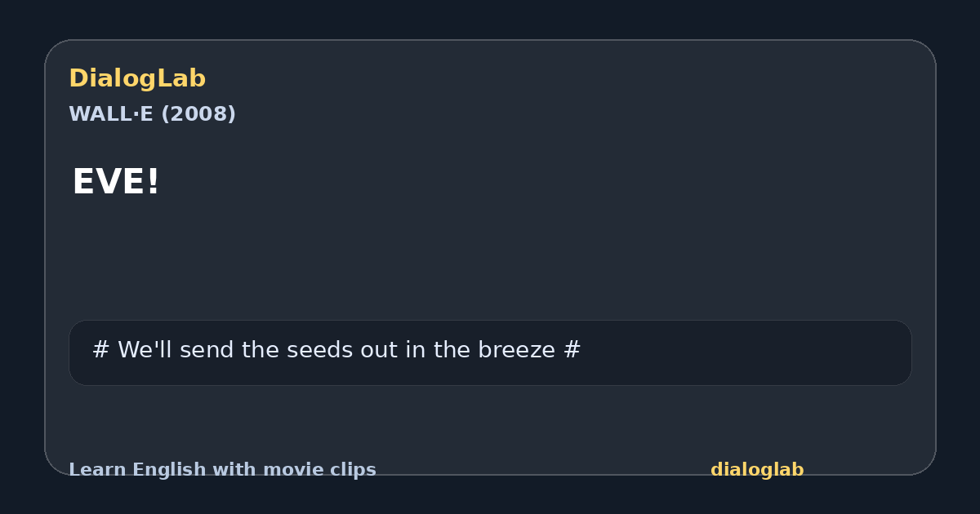The height and width of the screenshot is (514, 980).
Task: Click the leading hash symbol in the subtitle
Action: tap(100, 350)
